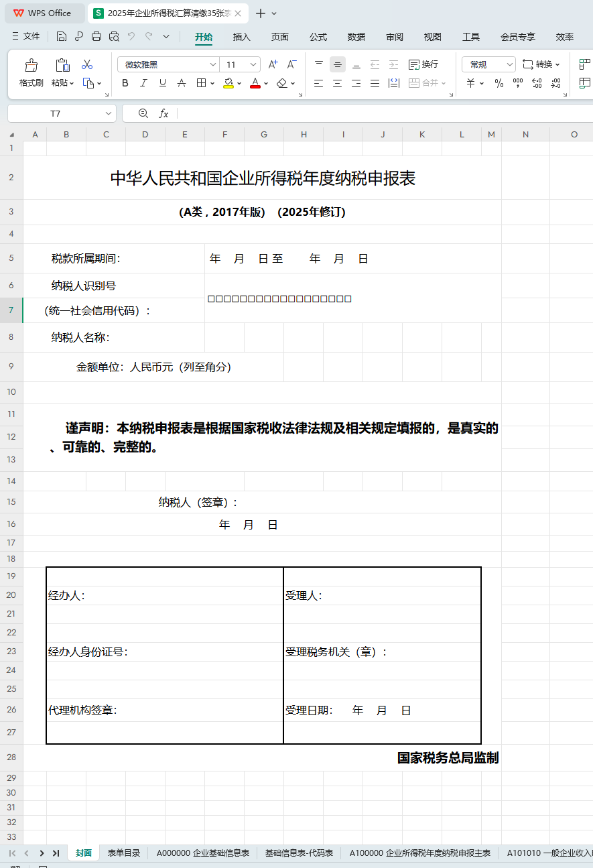Open the font size dropdown showing 11

point(253,65)
